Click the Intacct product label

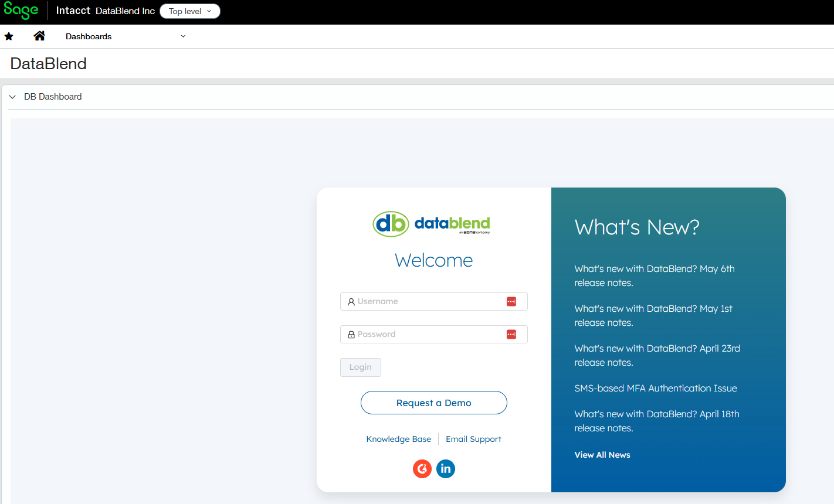point(73,11)
